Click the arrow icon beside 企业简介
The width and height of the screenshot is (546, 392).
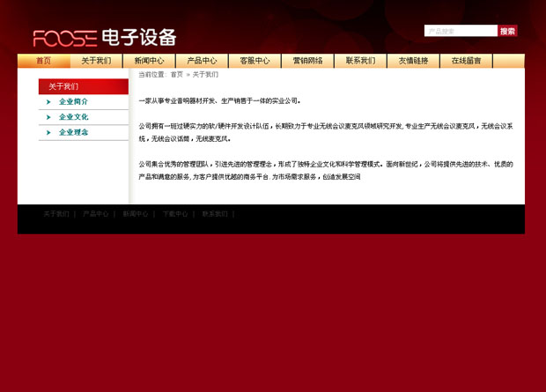[x=49, y=102]
